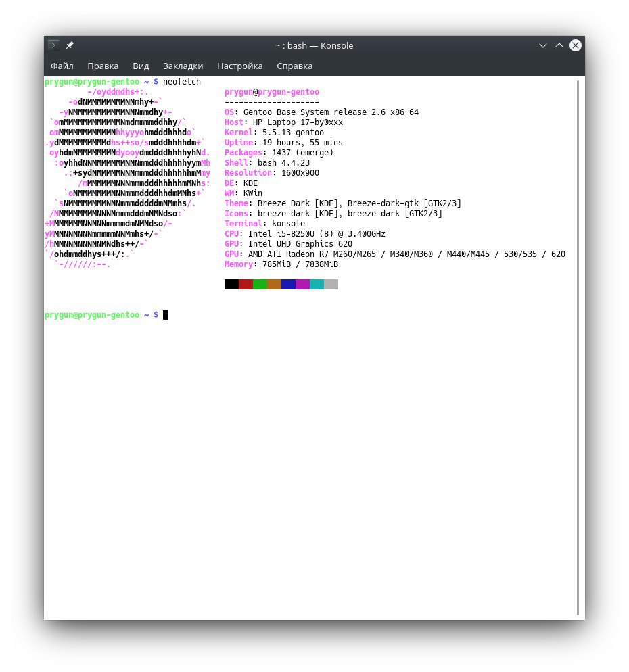Maximize Konsole with the up-chevron button
The height and width of the screenshot is (672, 629).
(x=559, y=45)
